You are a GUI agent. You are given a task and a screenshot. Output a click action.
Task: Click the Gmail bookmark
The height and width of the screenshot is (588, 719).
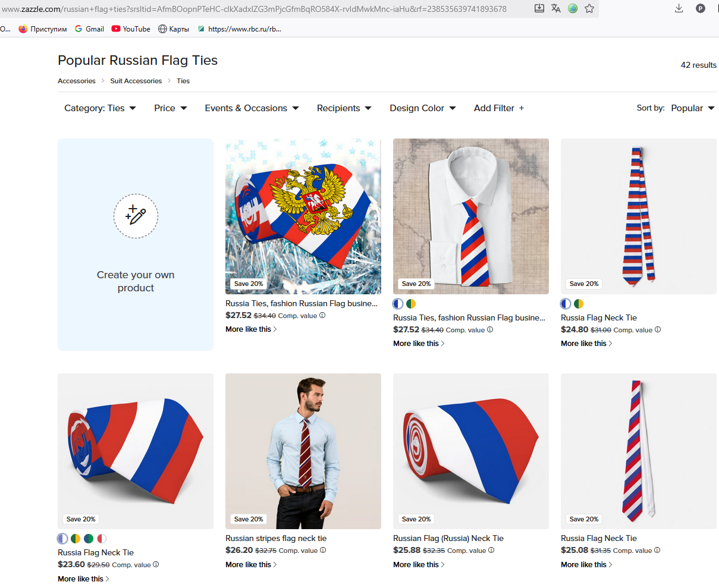pyautogui.click(x=89, y=29)
